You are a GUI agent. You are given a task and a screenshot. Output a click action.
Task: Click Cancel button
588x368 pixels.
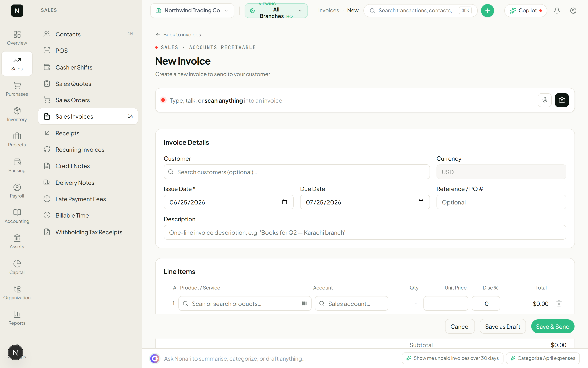click(x=460, y=326)
